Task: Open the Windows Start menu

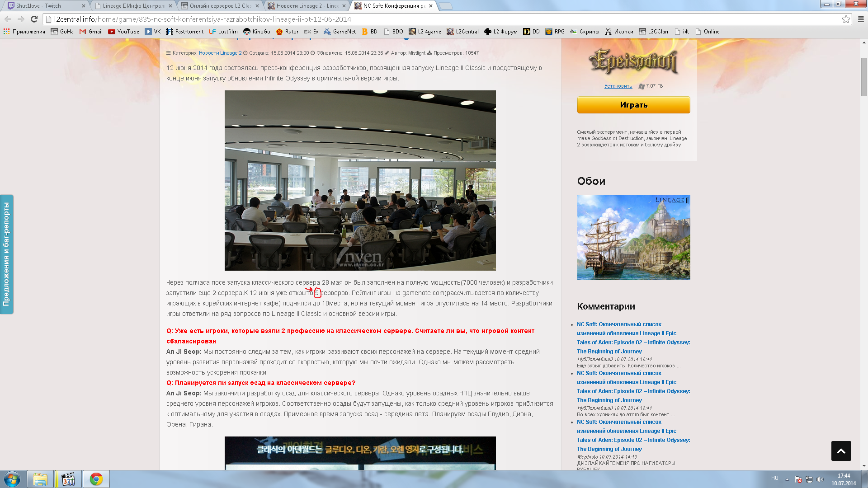Action: [x=12, y=479]
